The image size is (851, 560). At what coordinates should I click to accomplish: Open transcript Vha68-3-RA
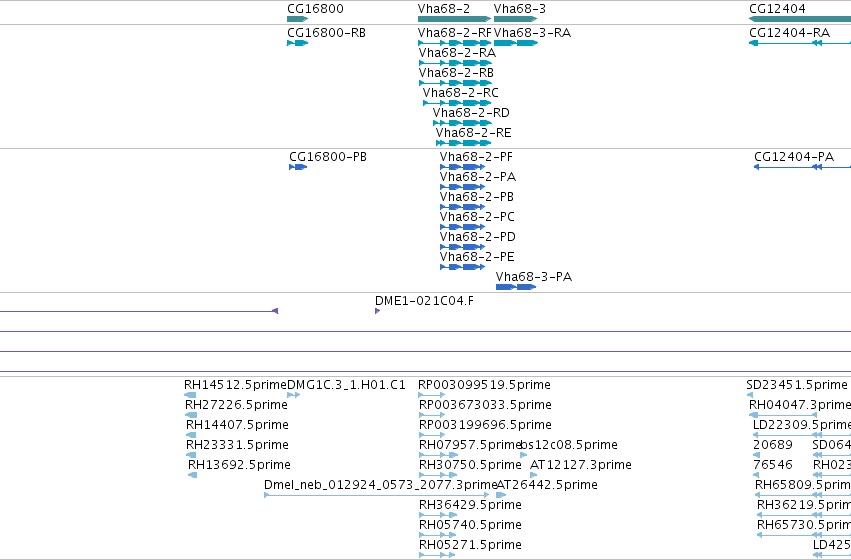pos(532,33)
